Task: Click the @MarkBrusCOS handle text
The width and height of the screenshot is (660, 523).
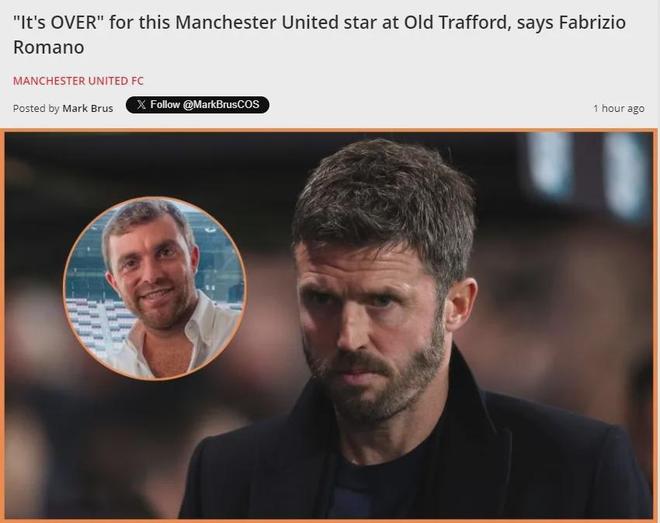Action: [221, 104]
